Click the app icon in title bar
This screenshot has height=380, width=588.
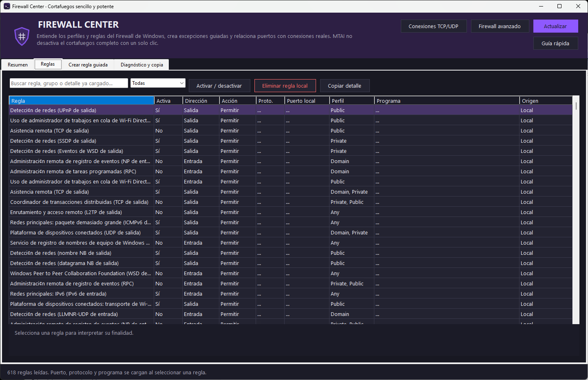pyautogui.click(x=7, y=6)
